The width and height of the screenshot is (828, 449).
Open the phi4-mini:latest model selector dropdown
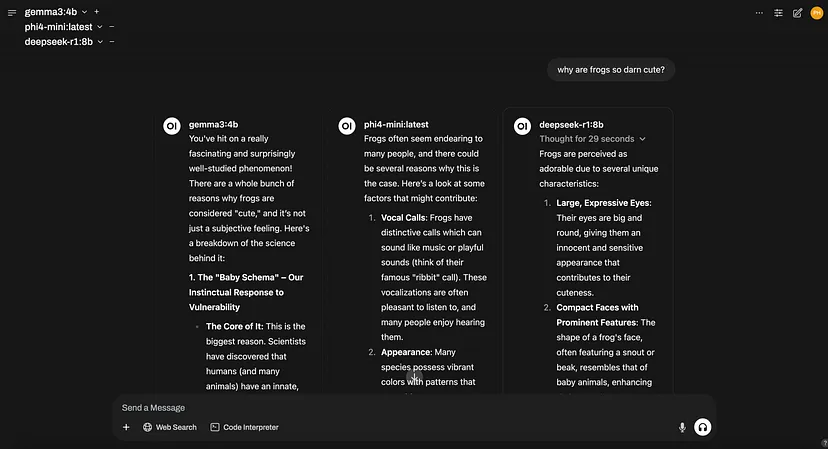coord(63,26)
